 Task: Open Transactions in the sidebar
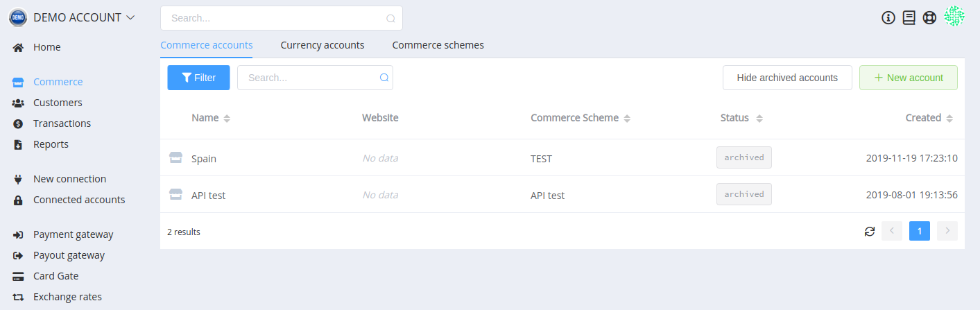click(62, 123)
